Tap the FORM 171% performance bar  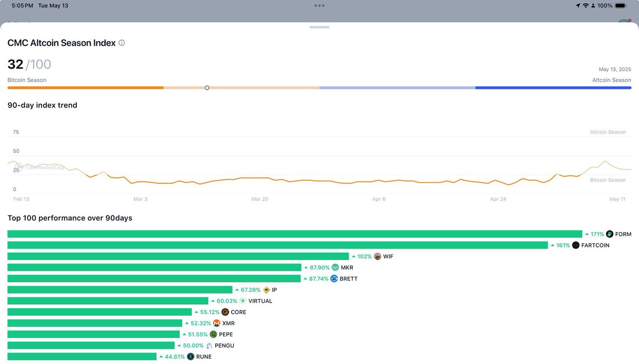294,234
